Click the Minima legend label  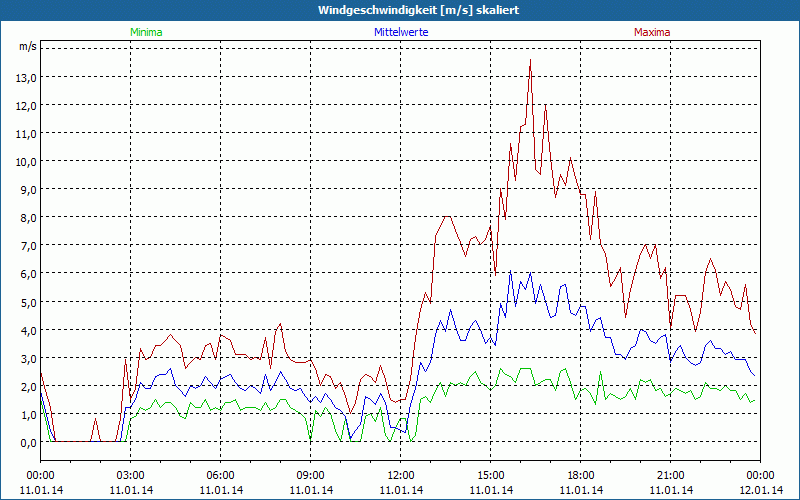(146, 32)
